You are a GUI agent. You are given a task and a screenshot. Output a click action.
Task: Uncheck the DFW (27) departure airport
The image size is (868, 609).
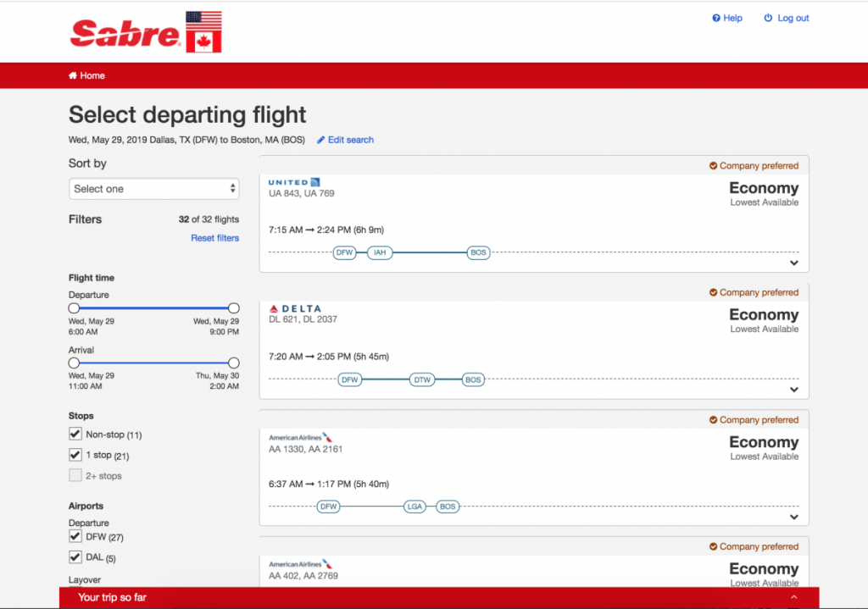(75, 536)
